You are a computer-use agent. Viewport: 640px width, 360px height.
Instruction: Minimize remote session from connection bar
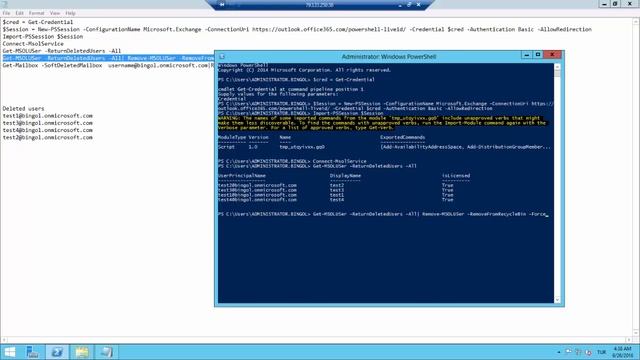(x=400, y=5)
